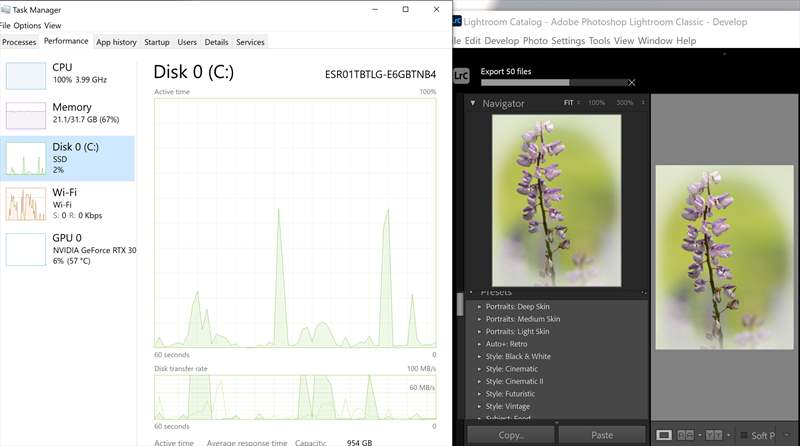Switch to Details tab
Screen dimensions: 800x446
pyautogui.click(x=216, y=42)
